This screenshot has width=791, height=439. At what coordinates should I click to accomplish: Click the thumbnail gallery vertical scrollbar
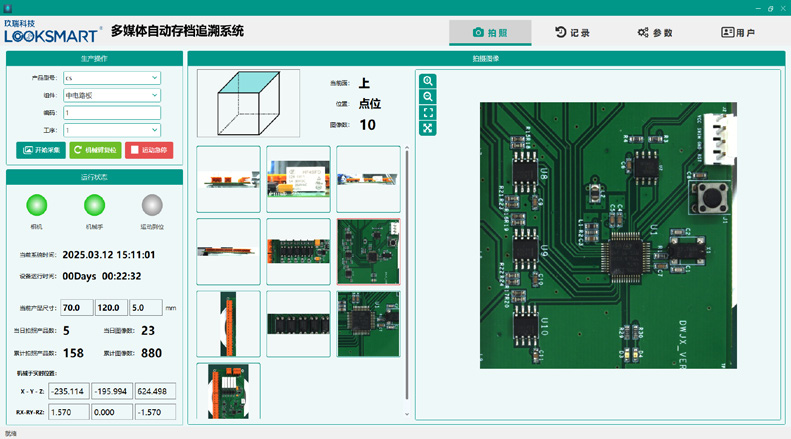coord(406,270)
